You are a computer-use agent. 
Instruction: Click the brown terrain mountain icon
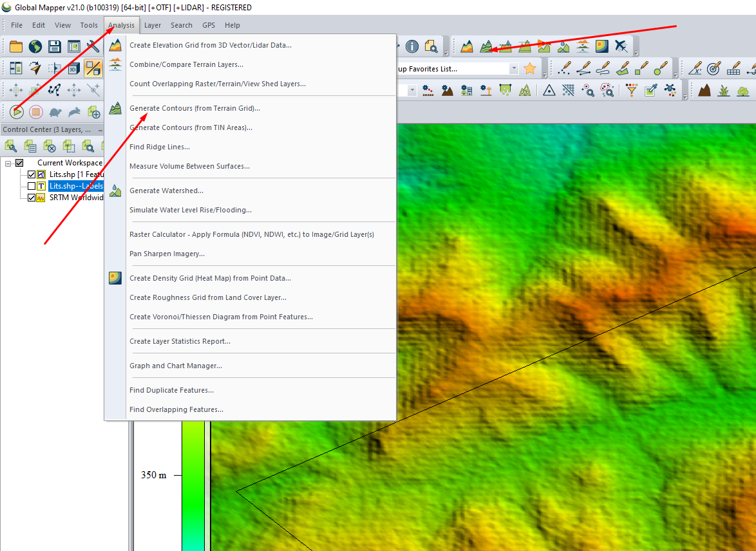tap(704, 89)
